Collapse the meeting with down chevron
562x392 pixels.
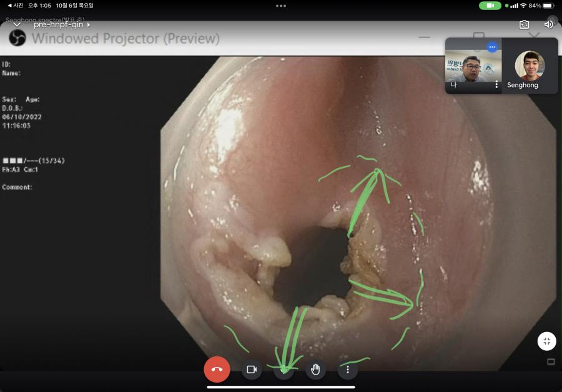click(x=17, y=24)
